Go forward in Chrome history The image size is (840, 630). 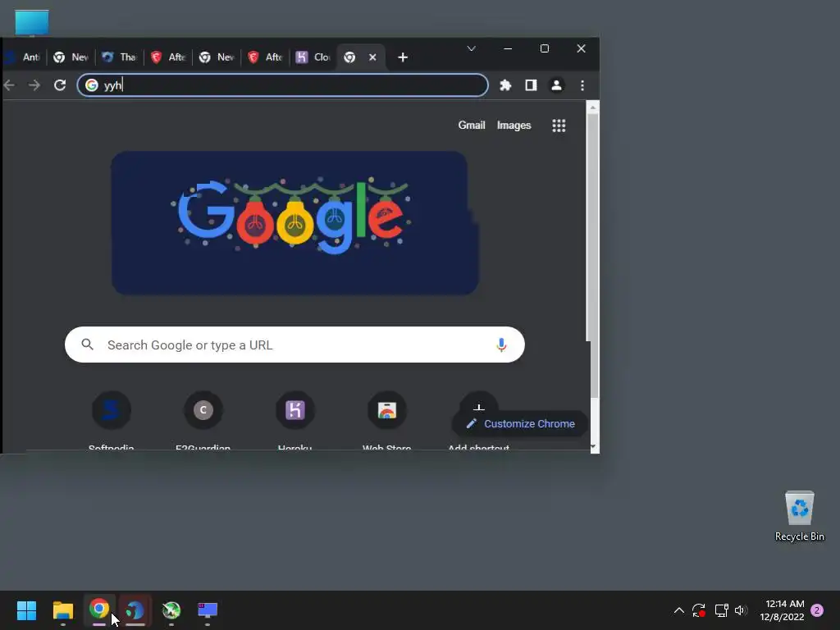click(34, 85)
